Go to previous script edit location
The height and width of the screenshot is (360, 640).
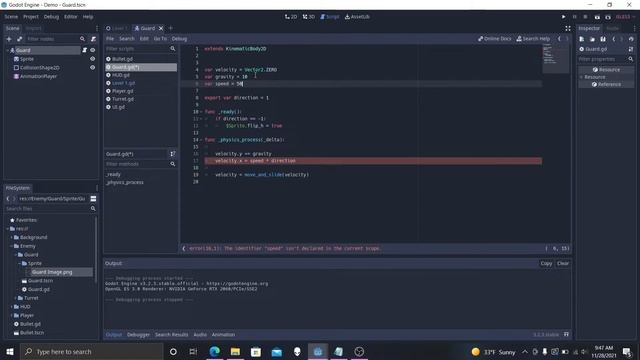[x=560, y=38]
